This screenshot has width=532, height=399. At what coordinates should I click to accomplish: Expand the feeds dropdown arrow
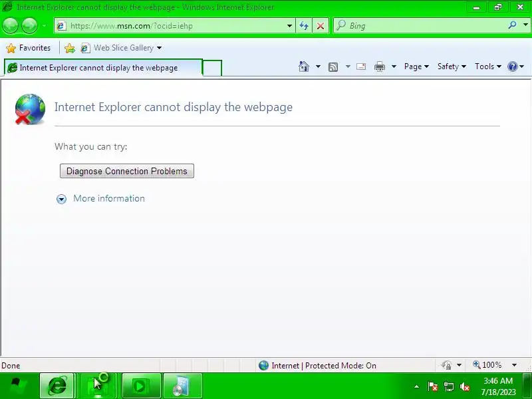(348, 66)
